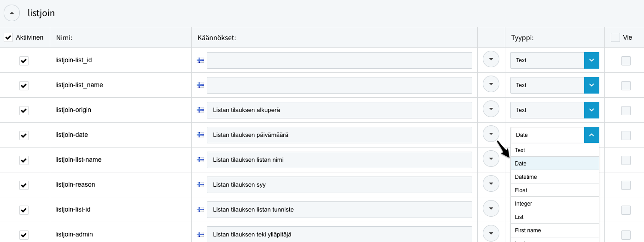Viewport: 644px width, 242px height.
Task: Close the open Date type dropdown
Action: pos(591,135)
